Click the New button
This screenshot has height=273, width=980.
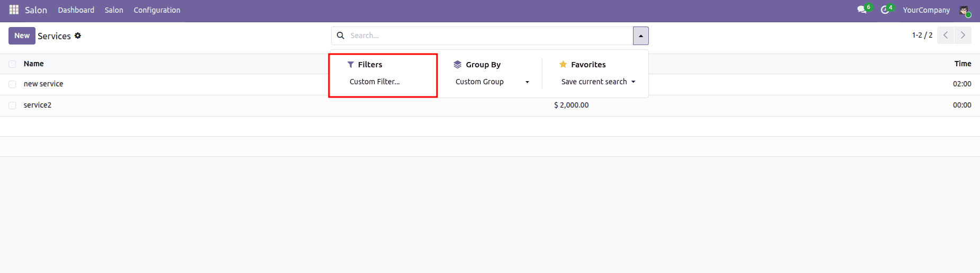click(22, 36)
